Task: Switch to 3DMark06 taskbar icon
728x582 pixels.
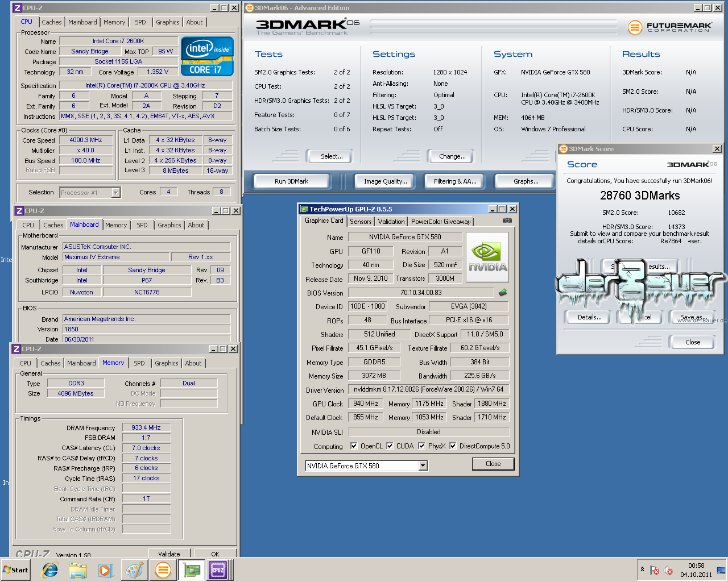Action: coord(163,570)
